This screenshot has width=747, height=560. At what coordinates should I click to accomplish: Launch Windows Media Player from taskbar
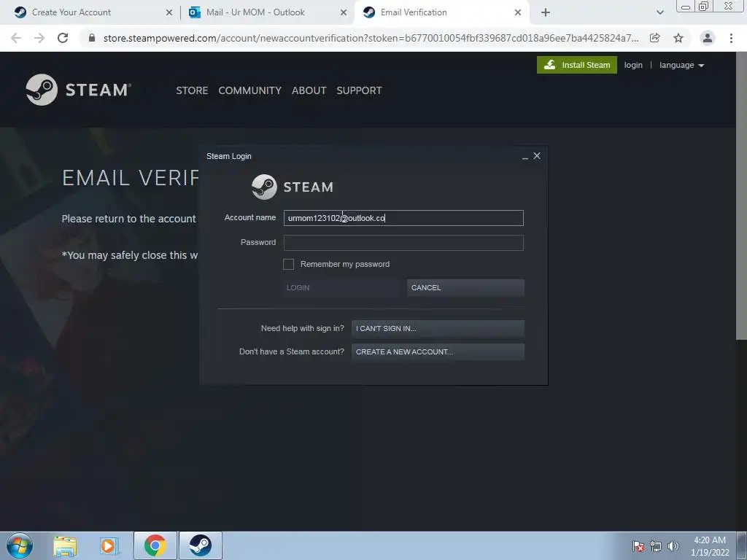click(109, 545)
